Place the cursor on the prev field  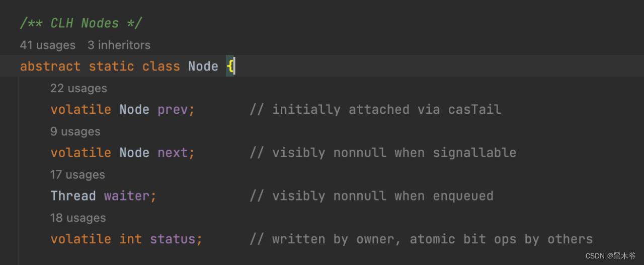click(173, 109)
